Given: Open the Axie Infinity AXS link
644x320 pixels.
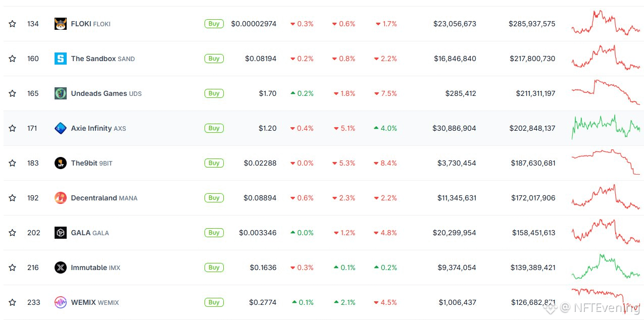Looking at the screenshot, I should pos(98,128).
